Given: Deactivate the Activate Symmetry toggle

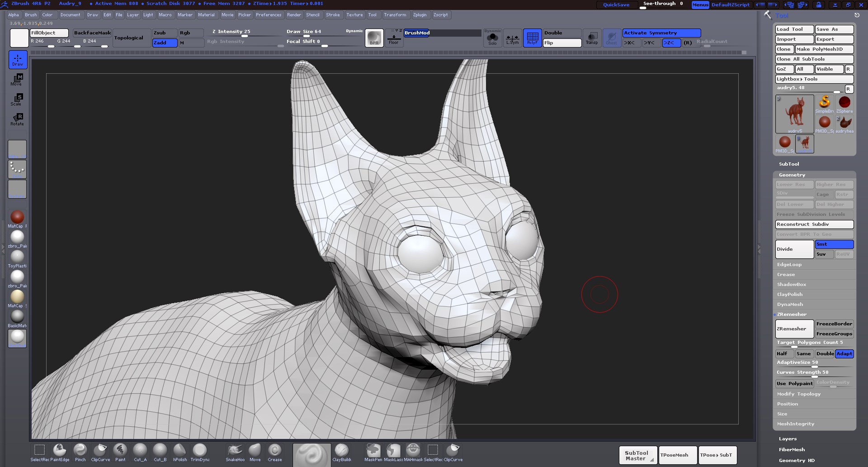Looking at the screenshot, I should tap(661, 33).
